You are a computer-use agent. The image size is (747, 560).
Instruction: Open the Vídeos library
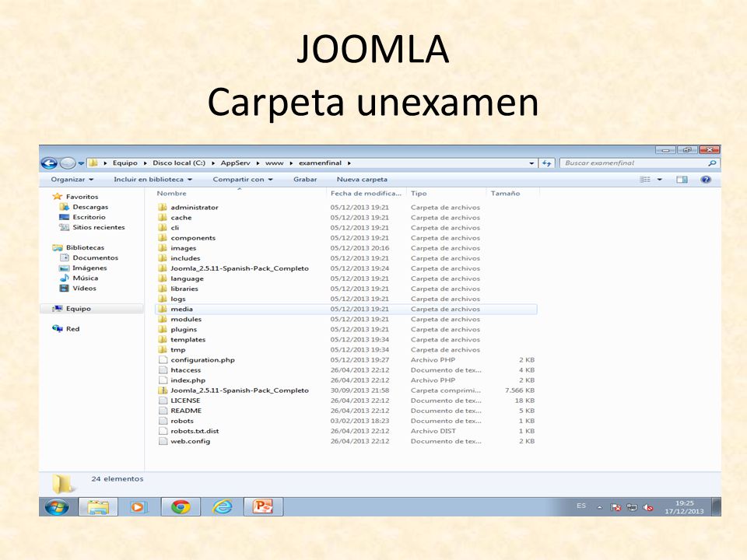[x=84, y=288]
